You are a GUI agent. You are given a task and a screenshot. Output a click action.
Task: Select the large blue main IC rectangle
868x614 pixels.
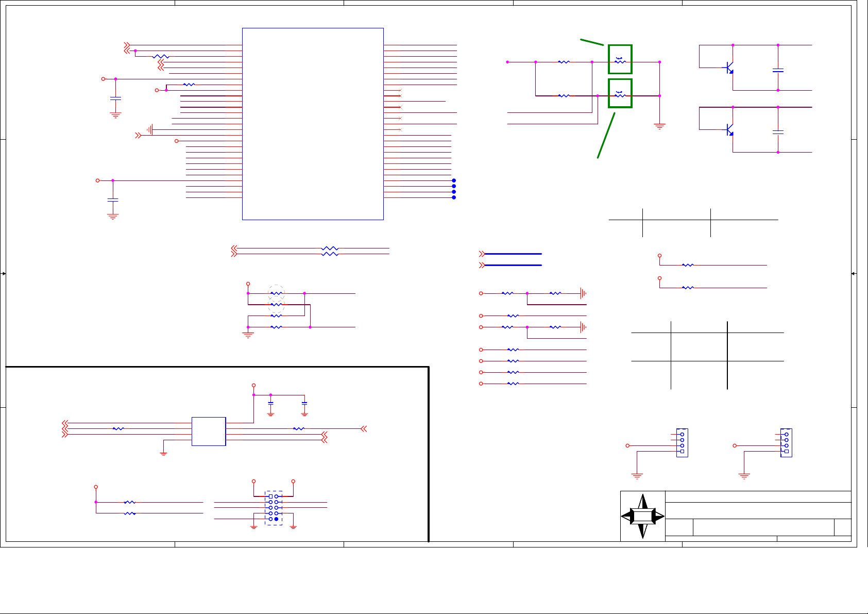click(x=313, y=124)
